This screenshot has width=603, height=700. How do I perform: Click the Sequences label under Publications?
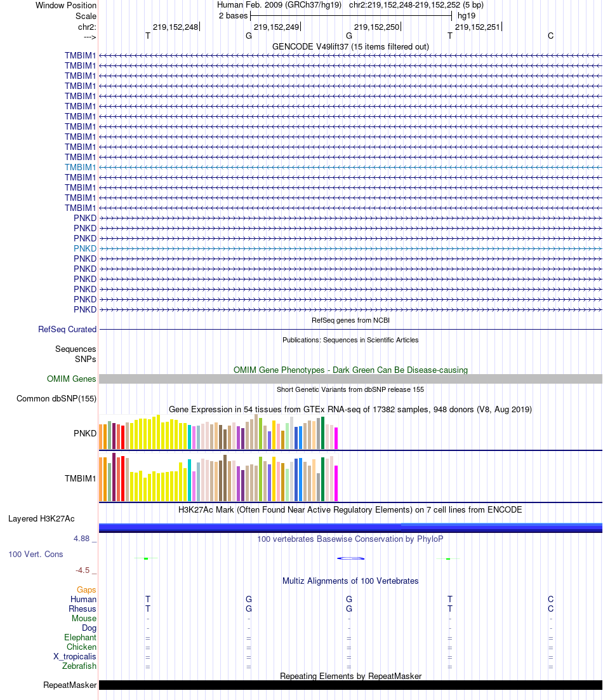tap(76, 349)
